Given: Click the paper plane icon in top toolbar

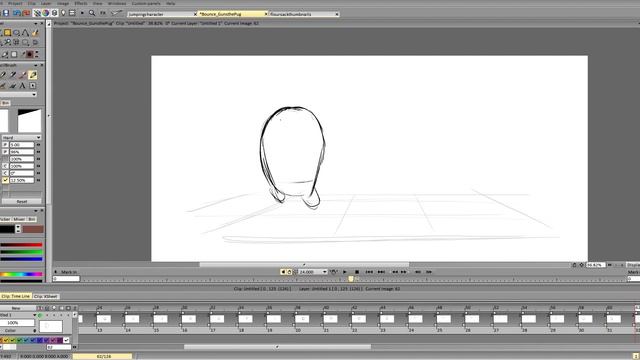Looking at the screenshot, I should click(x=117, y=13).
